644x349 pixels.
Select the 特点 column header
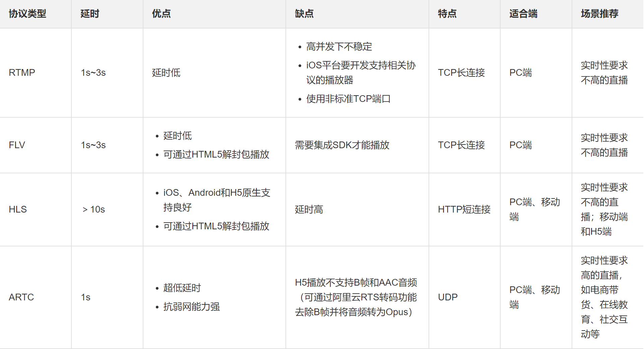tap(447, 14)
